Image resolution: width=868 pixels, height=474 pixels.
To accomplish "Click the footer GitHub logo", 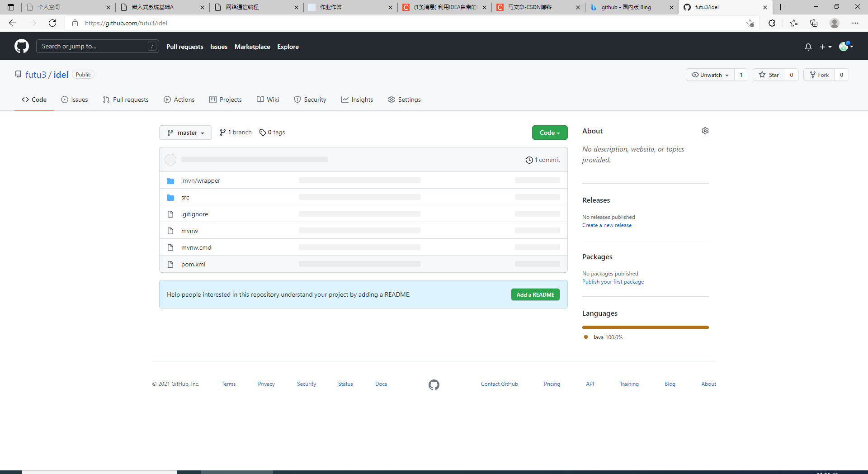I will [434, 384].
